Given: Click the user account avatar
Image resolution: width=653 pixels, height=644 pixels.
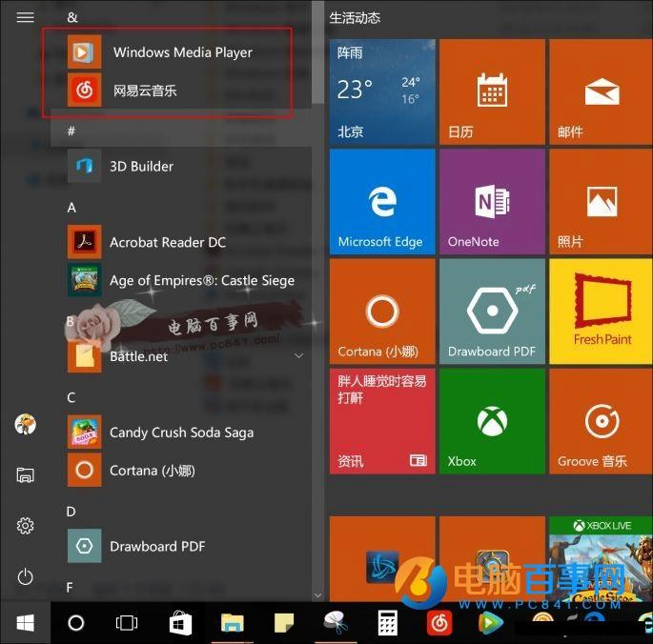Looking at the screenshot, I should pos(25,424).
